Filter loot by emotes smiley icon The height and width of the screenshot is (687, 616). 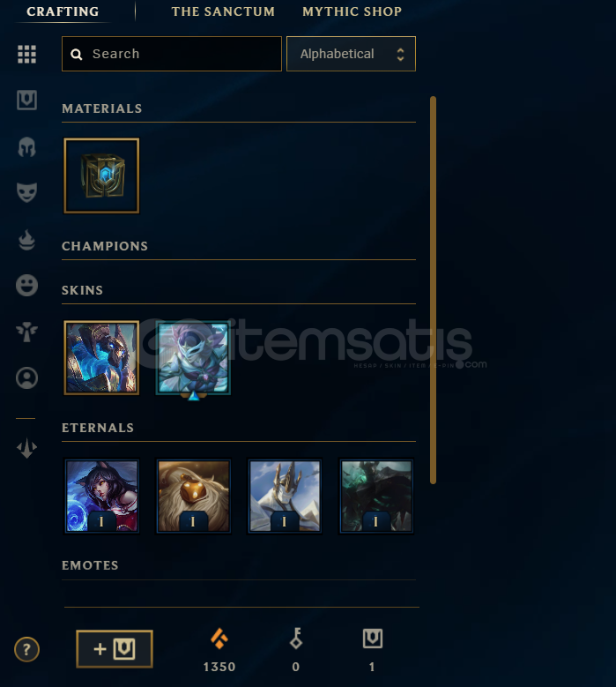pos(26,285)
